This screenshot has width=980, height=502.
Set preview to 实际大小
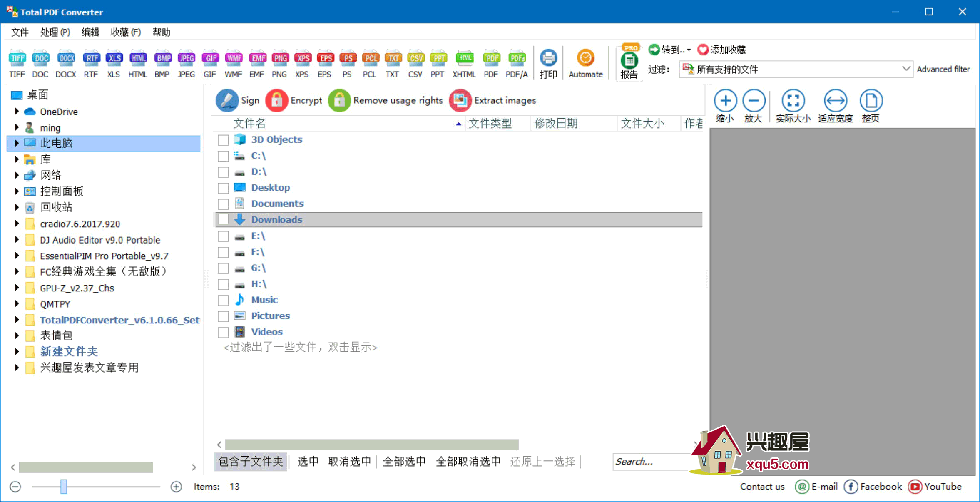[793, 106]
